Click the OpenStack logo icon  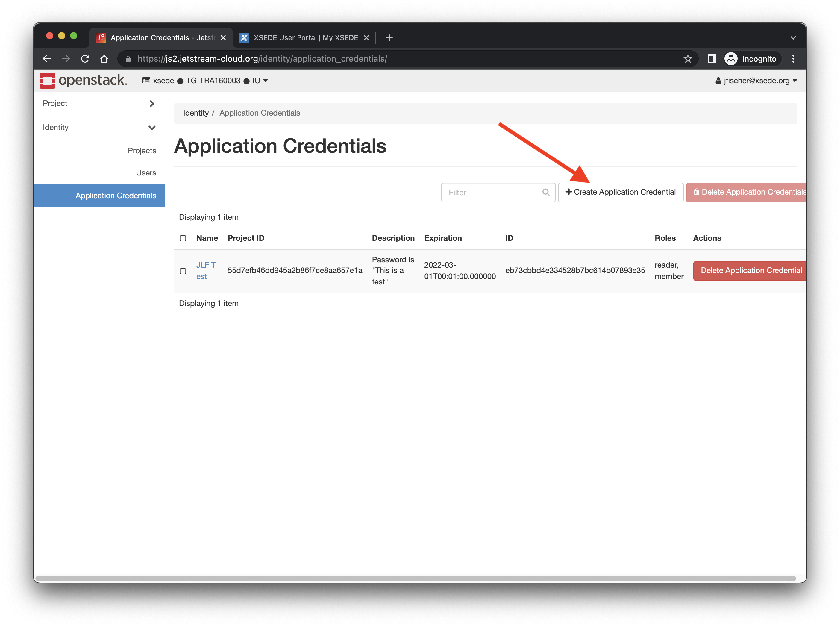[47, 81]
